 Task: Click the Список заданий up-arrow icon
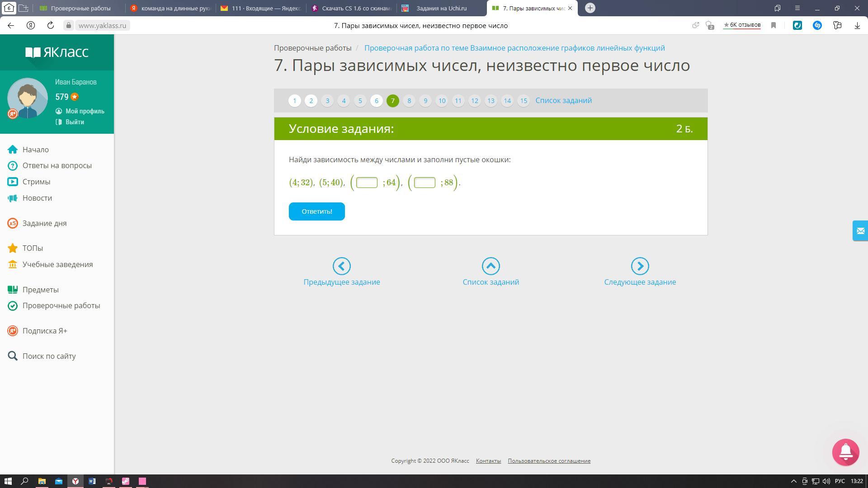click(x=491, y=266)
